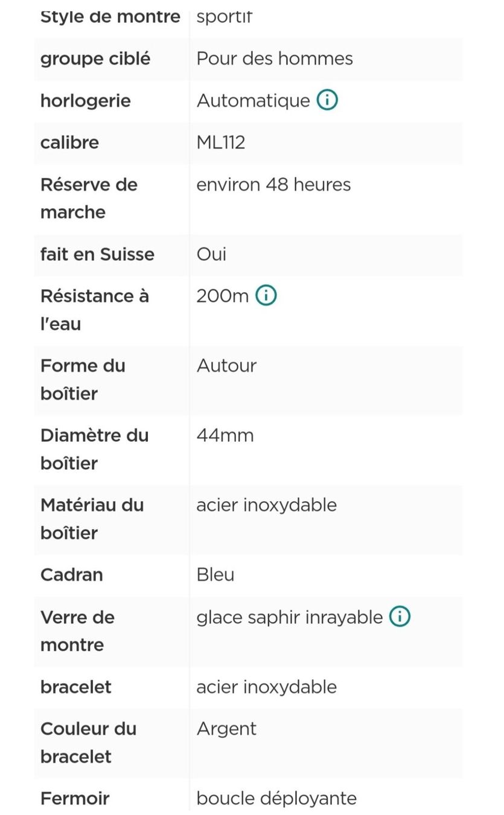Show info for glace saphir inrayable
This screenshot has height=815, width=504.
[x=400, y=616]
